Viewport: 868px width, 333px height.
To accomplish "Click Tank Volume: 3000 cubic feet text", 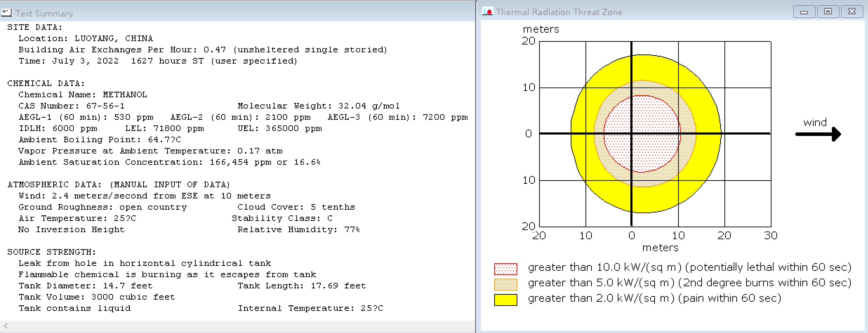I will click(97, 297).
